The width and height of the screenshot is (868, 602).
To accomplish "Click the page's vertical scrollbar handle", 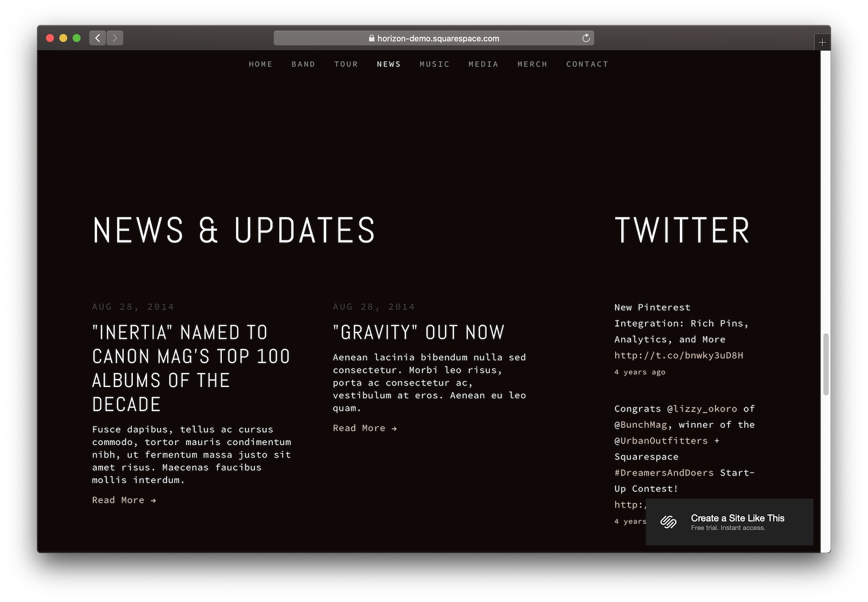I will pyautogui.click(x=826, y=364).
